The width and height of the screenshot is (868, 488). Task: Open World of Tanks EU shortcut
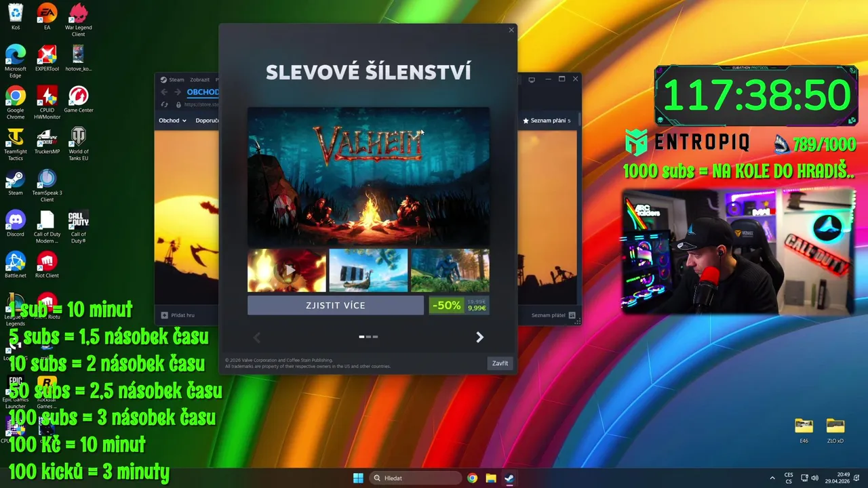(x=78, y=144)
